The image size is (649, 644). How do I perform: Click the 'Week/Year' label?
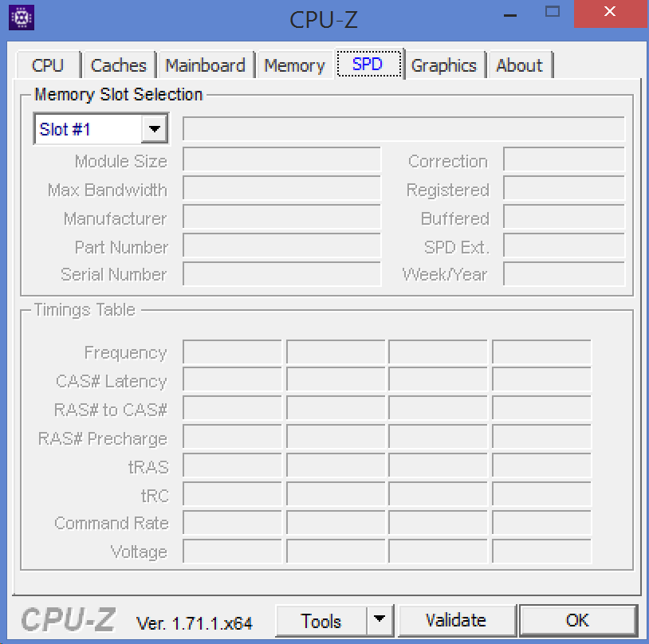pos(445,274)
